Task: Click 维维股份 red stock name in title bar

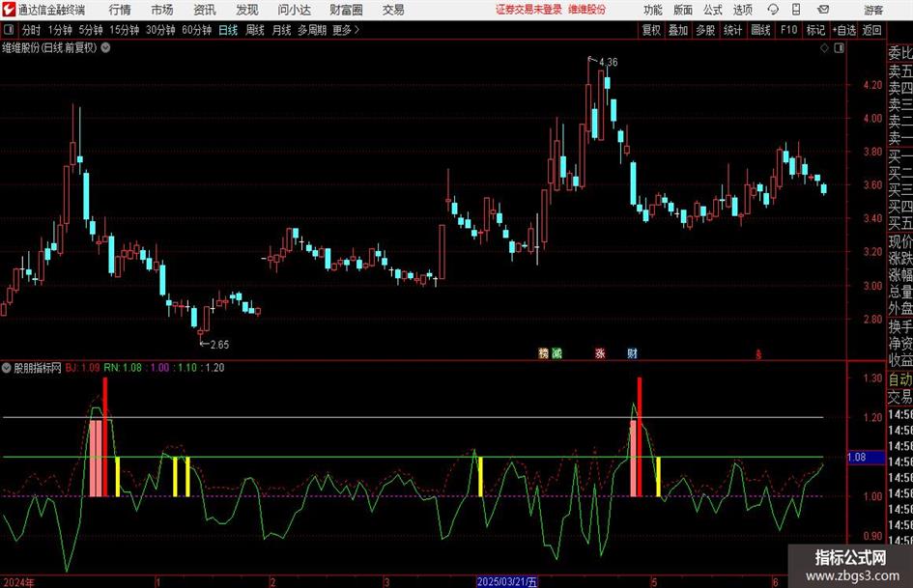Action: 586,10
